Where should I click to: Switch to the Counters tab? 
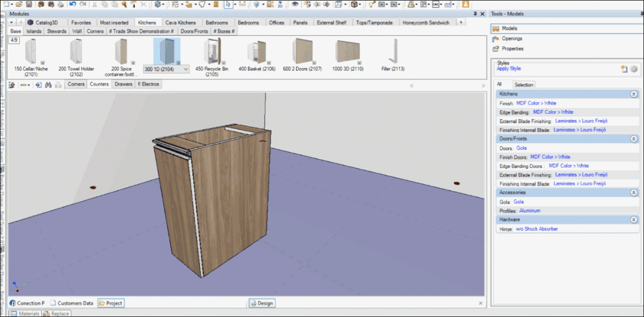pyautogui.click(x=99, y=84)
